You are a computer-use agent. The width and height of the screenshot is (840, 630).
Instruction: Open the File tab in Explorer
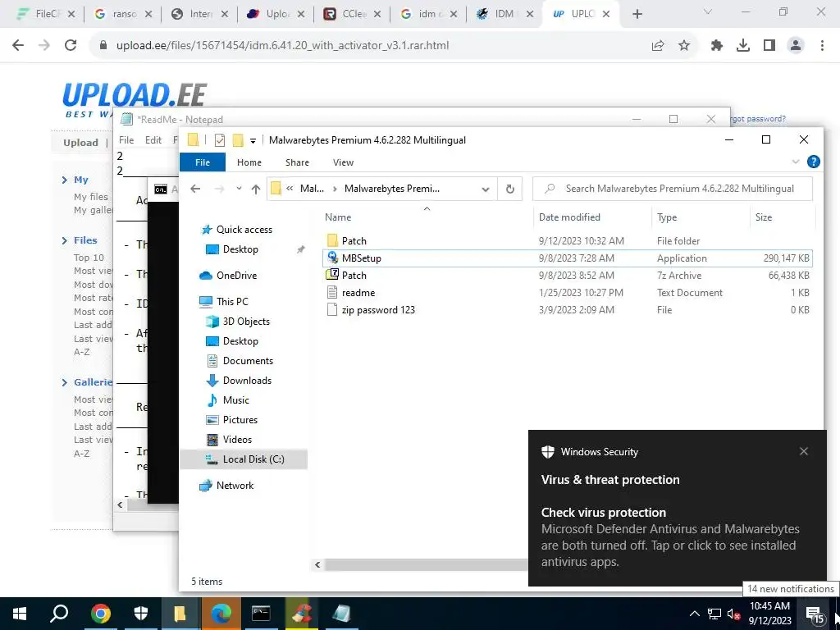[x=203, y=162]
